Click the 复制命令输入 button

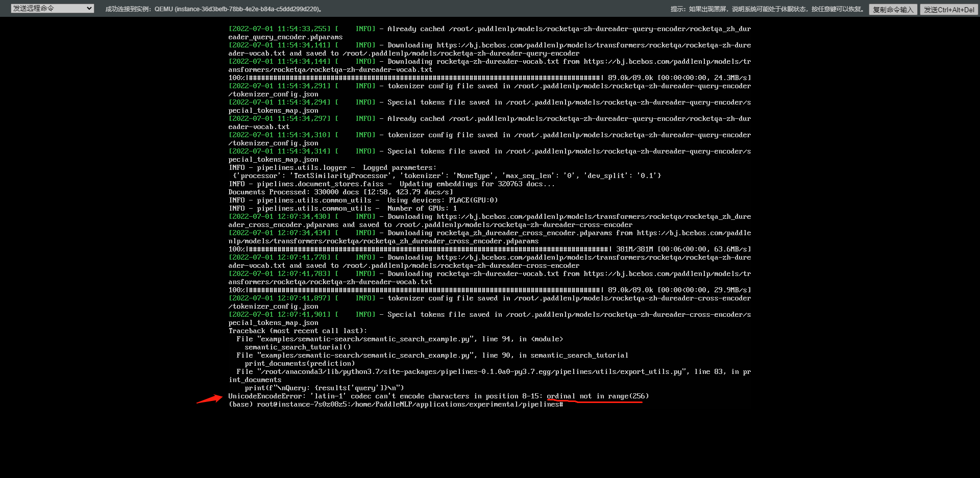click(893, 10)
